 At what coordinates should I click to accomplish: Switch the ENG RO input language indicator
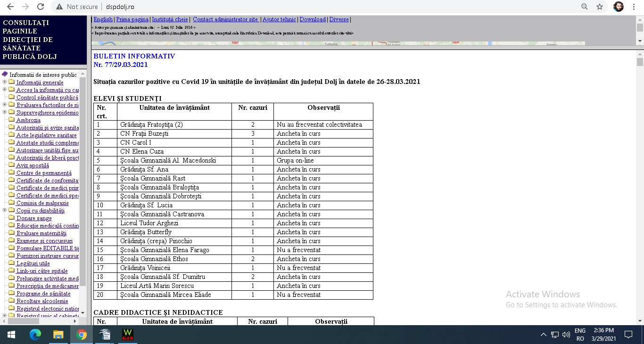580,335
